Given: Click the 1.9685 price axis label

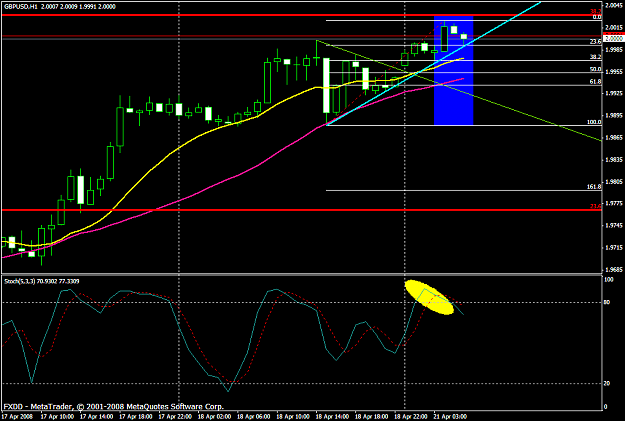Looking at the screenshot, I should [x=614, y=270].
